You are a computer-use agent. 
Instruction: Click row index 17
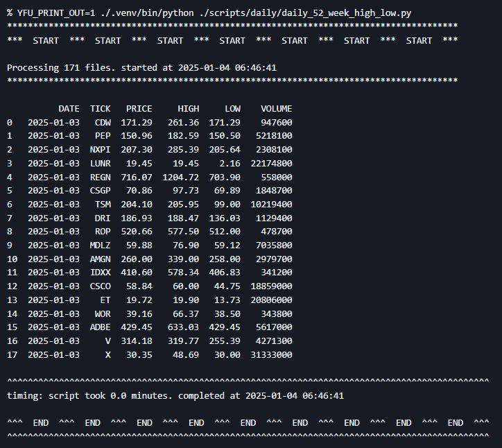[12, 355]
